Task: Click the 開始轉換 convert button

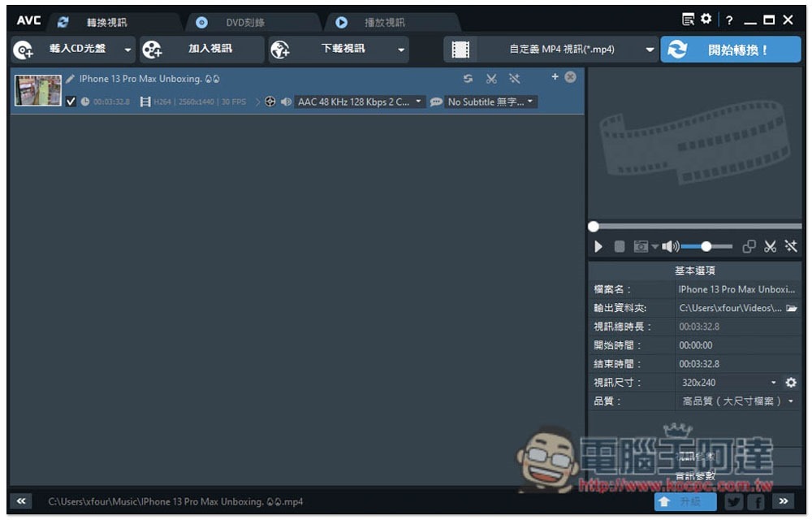Action: [x=731, y=50]
